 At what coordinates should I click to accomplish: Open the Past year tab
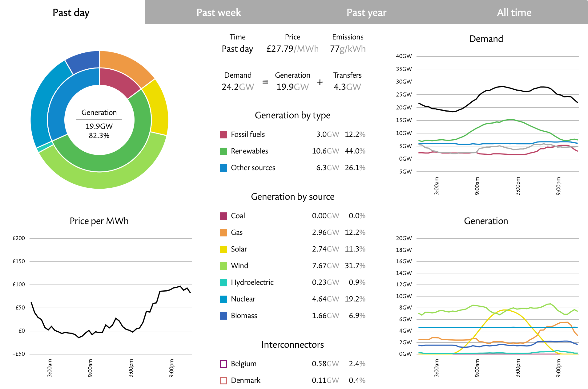(366, 12)
